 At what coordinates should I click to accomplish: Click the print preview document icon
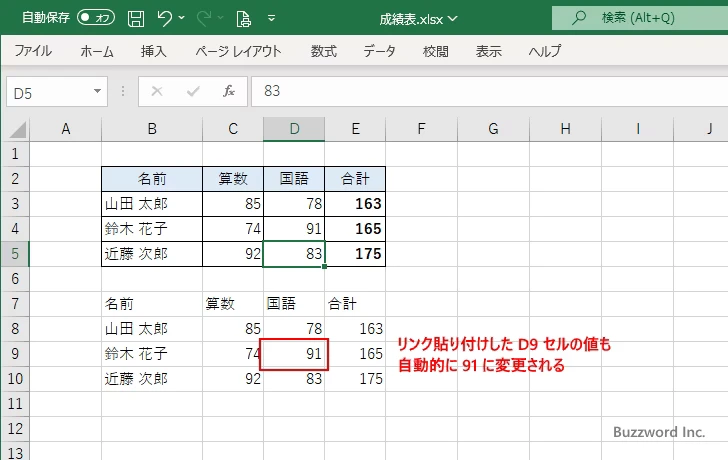[x=243, y=19]
